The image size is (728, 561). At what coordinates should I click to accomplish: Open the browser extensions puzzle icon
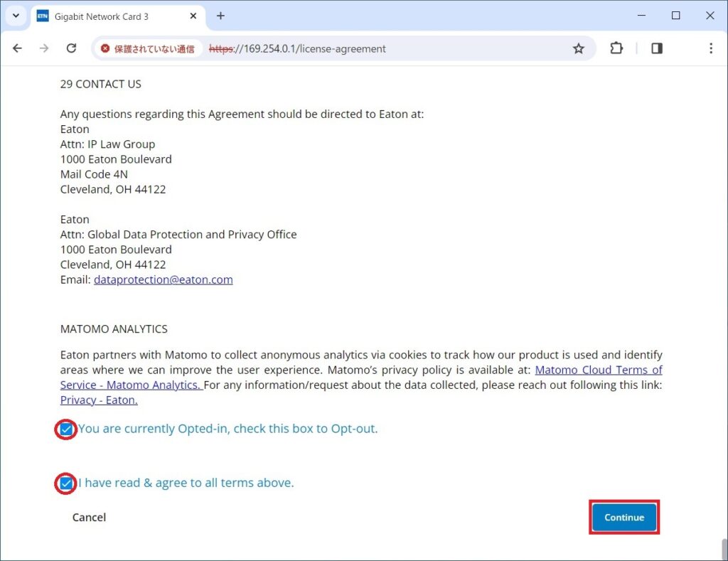coord(616,48)
